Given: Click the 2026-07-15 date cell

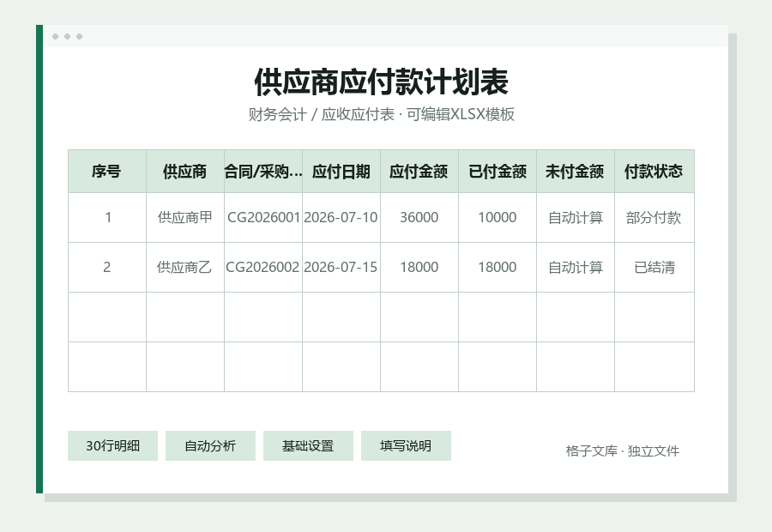Looking at the screenshot, I should click(341, 268).
